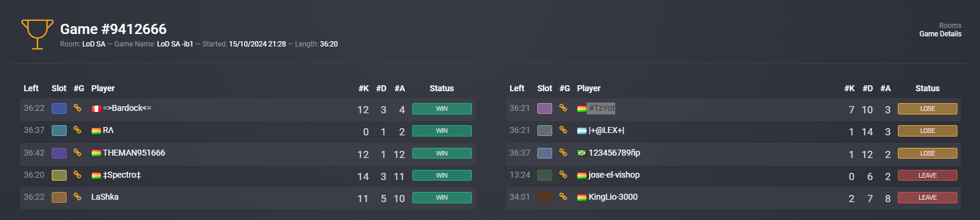Image resolution: width=980 pixels, height=220 pixels.
Task: Click the LOSE status badge for #TzYot
Action: click(x=927, y=109)
